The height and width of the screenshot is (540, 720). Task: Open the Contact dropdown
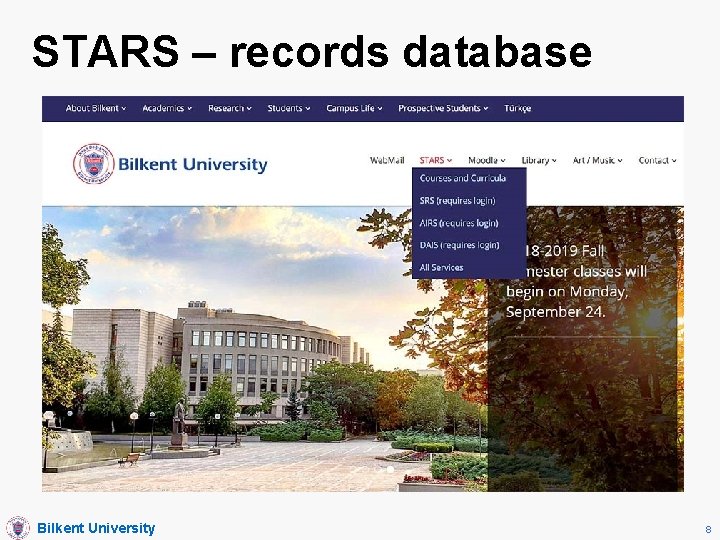[657, 160]
